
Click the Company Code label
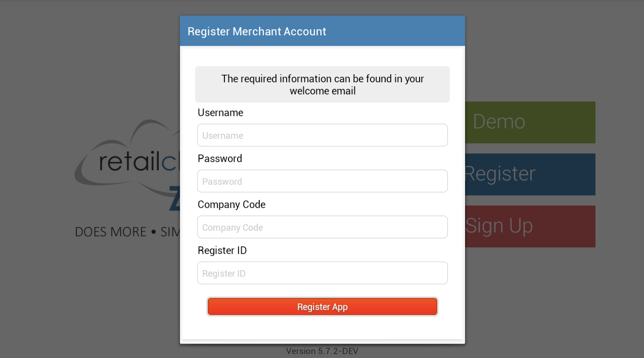232,204
